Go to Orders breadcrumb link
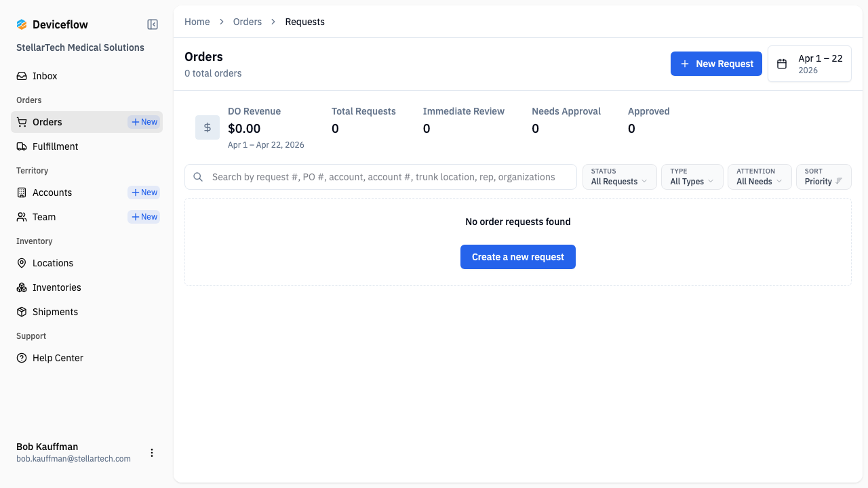 click(248, 22)
